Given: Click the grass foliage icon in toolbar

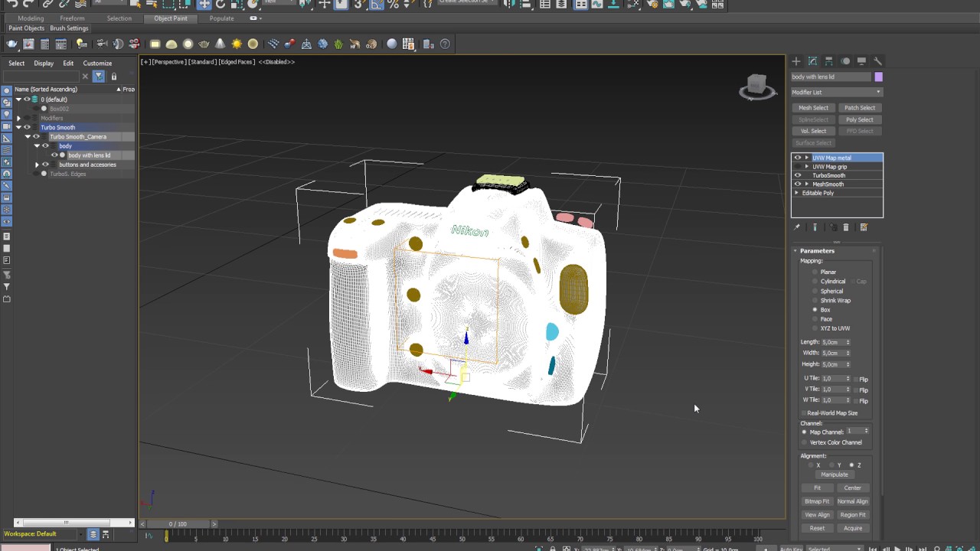Looking at the screenshot, I should click(x=338, y=44).
